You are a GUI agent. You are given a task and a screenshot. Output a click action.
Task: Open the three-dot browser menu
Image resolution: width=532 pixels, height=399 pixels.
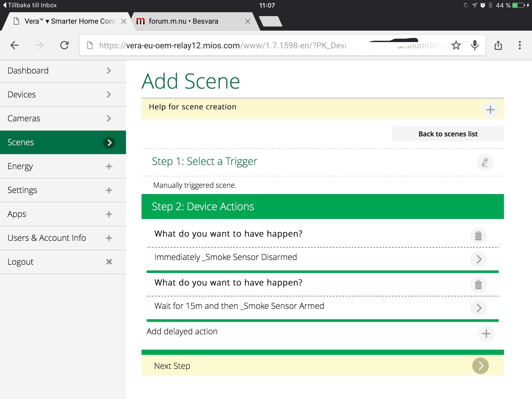click(520, 45)
